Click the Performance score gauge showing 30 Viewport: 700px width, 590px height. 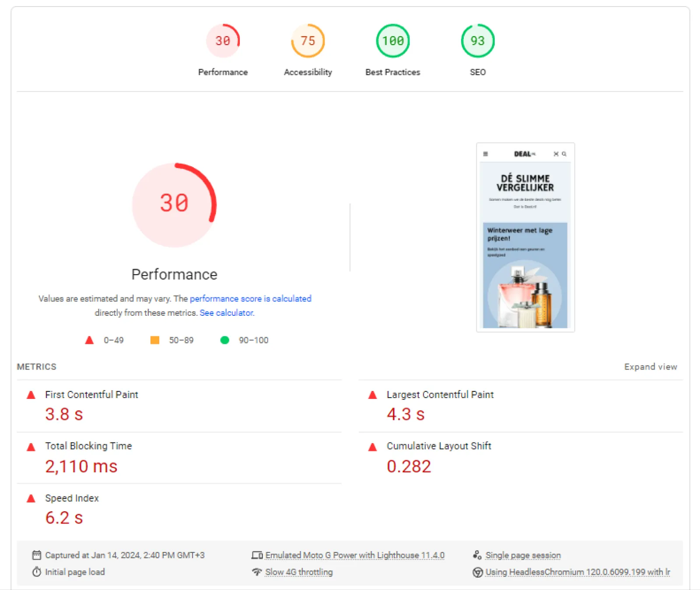click(x=223, y=41)
